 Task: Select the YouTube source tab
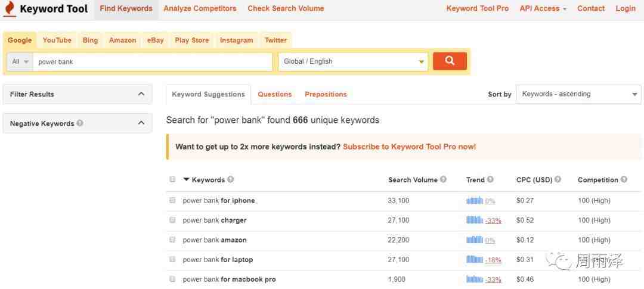57,41
